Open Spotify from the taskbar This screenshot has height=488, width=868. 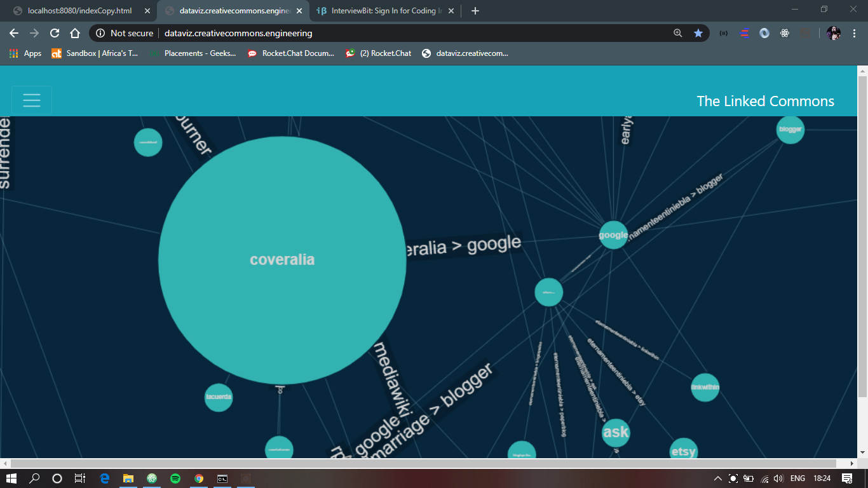(x=175, y=478)
